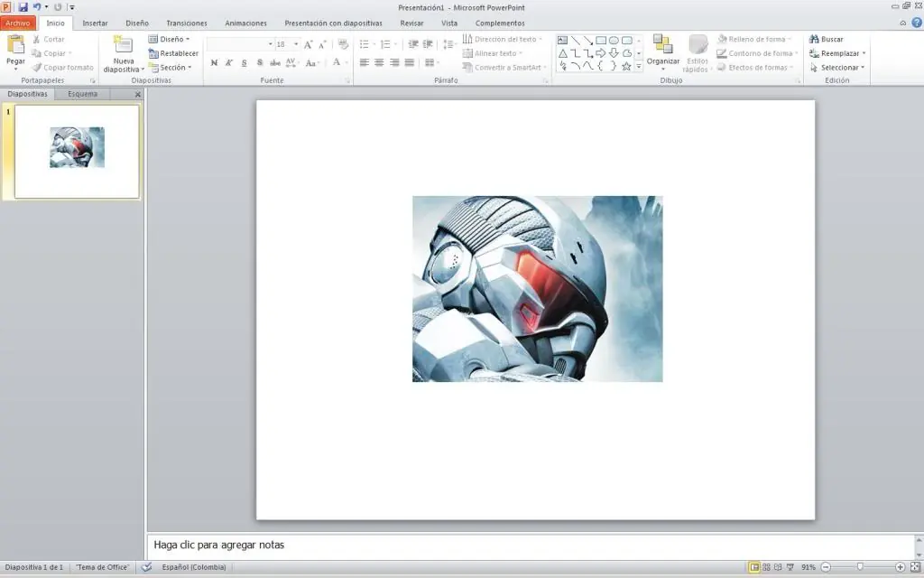Click spell-check icon in status bar
Image resolution: width=924 pixels, height=578 pixels.
pos(147,567)
